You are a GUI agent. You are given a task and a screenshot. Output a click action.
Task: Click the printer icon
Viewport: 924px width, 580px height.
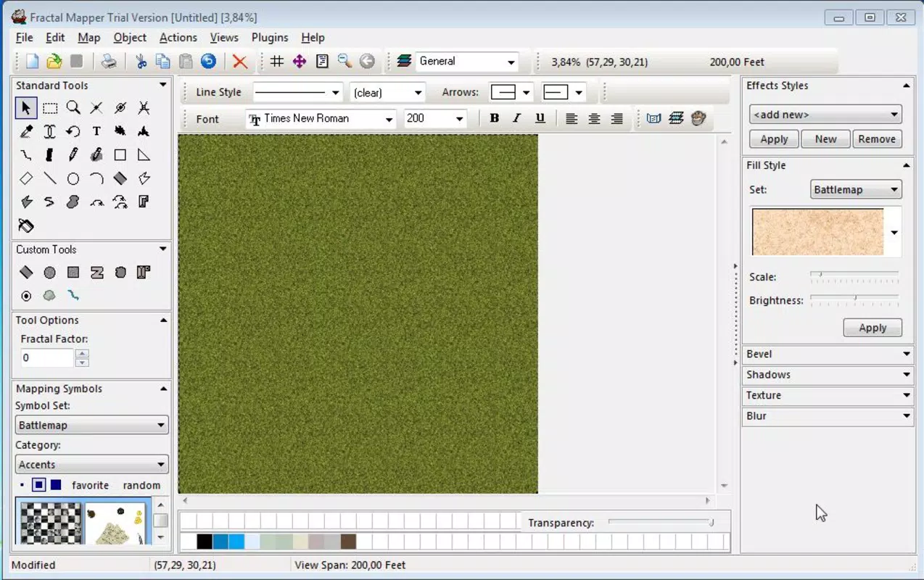(x=109, y=62)
